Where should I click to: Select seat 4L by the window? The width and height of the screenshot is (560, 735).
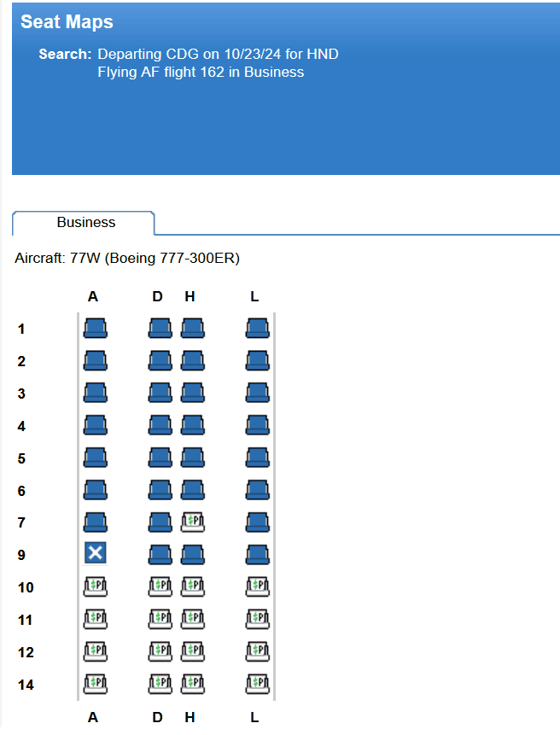click(x=257, y=426)
